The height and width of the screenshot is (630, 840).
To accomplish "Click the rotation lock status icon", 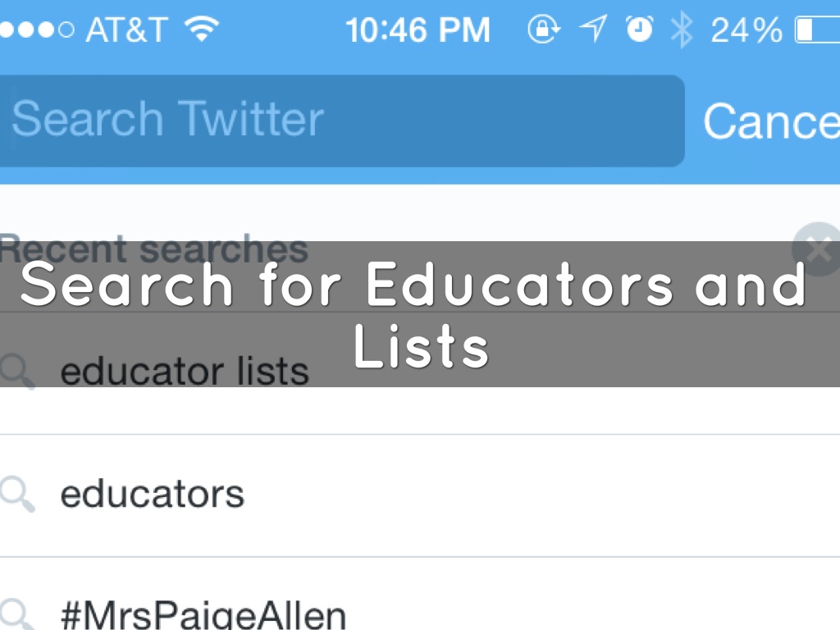I will 542,30.
